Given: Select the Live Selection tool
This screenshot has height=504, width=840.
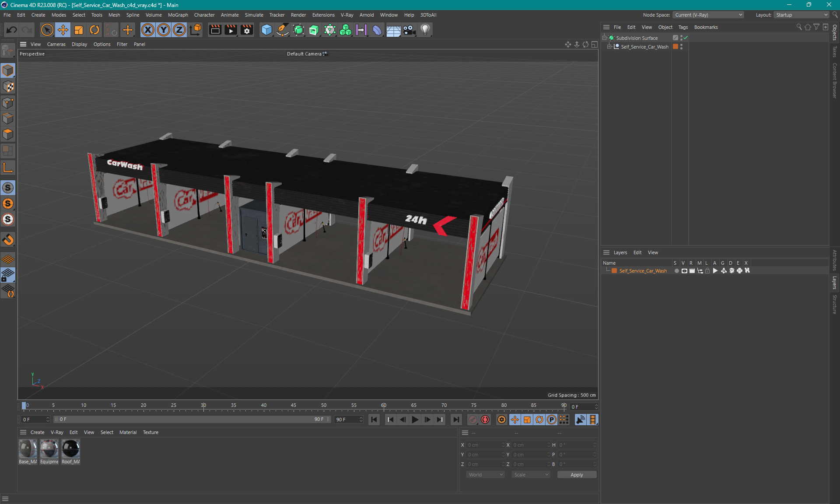Looking at the screenshot, I should [47, 30].
